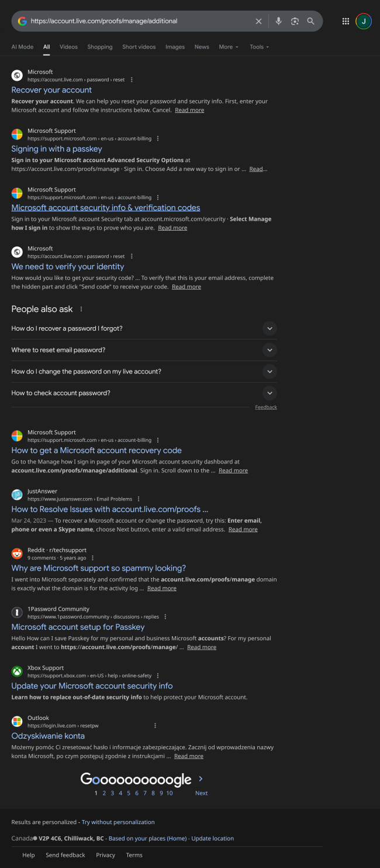This screenshot has width=380, height=868.
Task: Switch to the Images tab
Action: 175,47
